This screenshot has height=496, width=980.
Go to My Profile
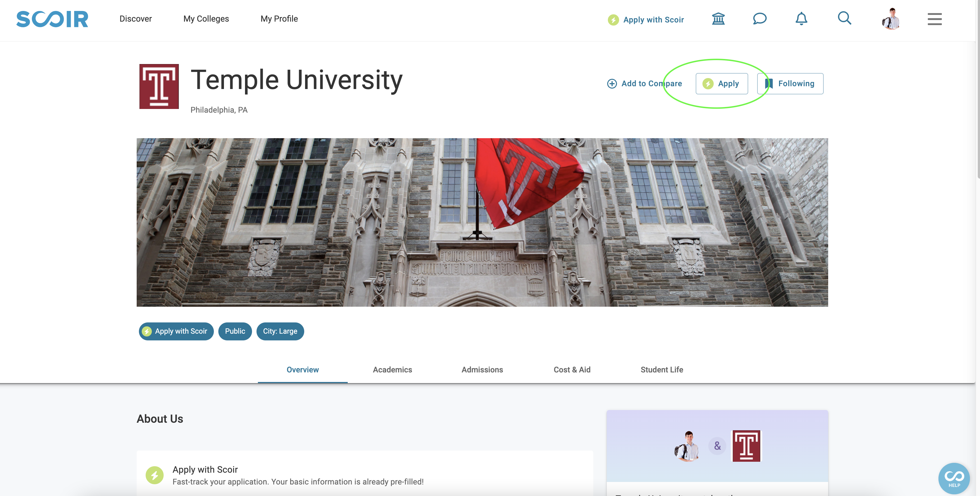[279, 19]
